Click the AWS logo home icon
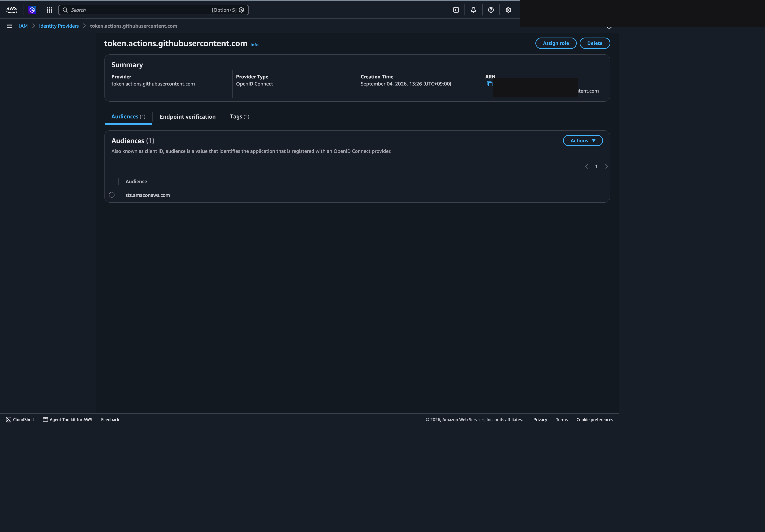Screen dimensions: 765x532 12,10
